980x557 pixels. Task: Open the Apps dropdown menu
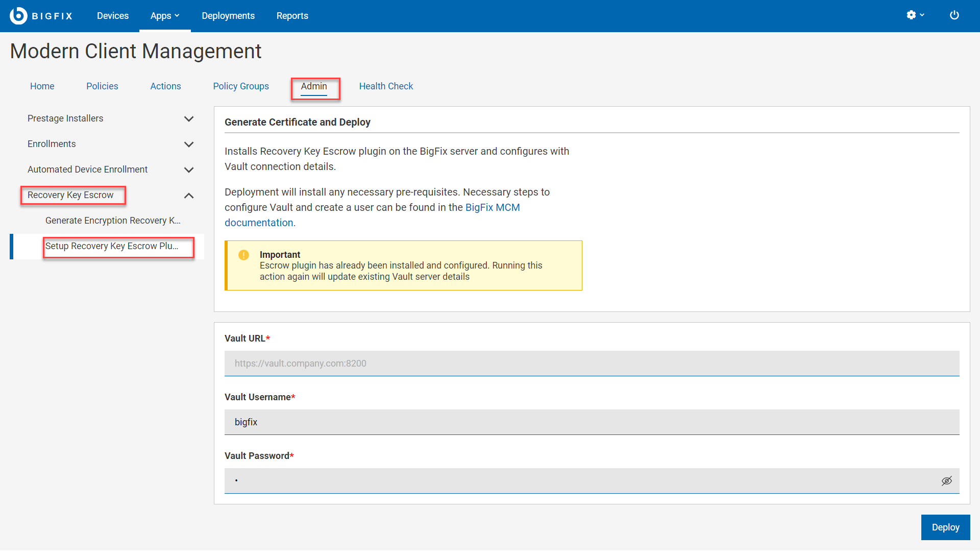tap(164, 16)
